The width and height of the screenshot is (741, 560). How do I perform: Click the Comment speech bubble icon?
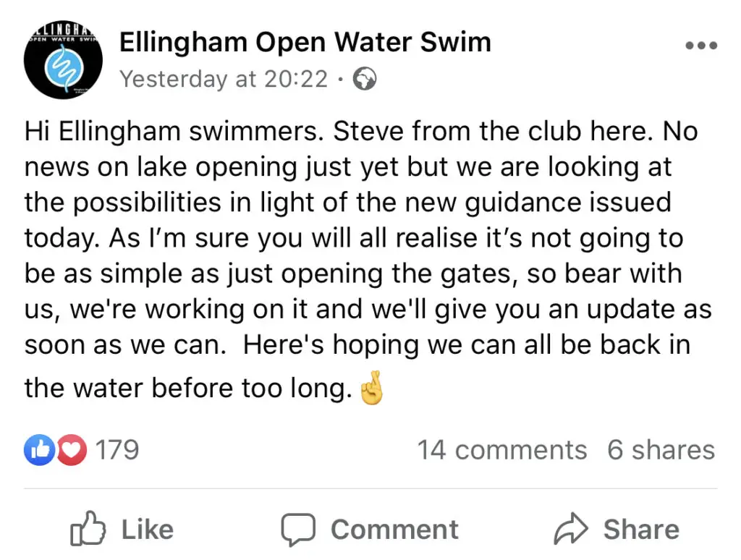(x=298, y=530)
